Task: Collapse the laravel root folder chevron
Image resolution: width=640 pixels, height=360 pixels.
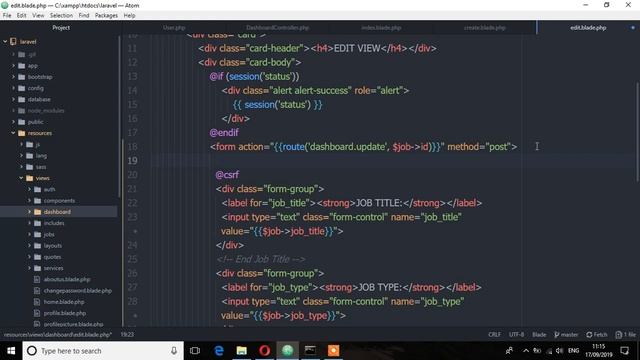Action: [5, 42]
